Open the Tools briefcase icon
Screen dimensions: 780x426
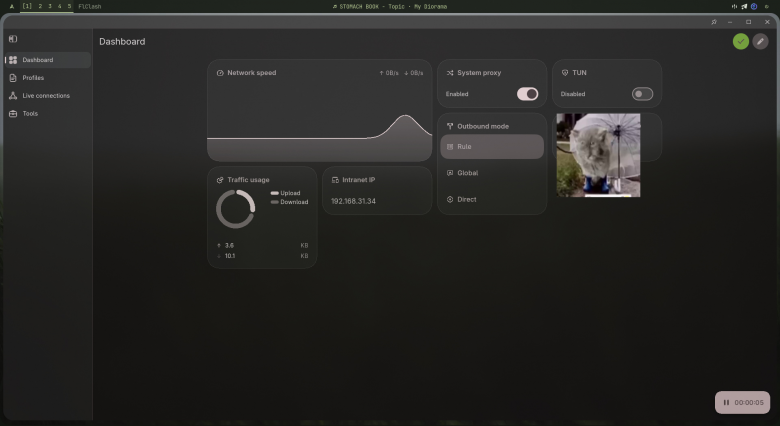click(13, 113)
